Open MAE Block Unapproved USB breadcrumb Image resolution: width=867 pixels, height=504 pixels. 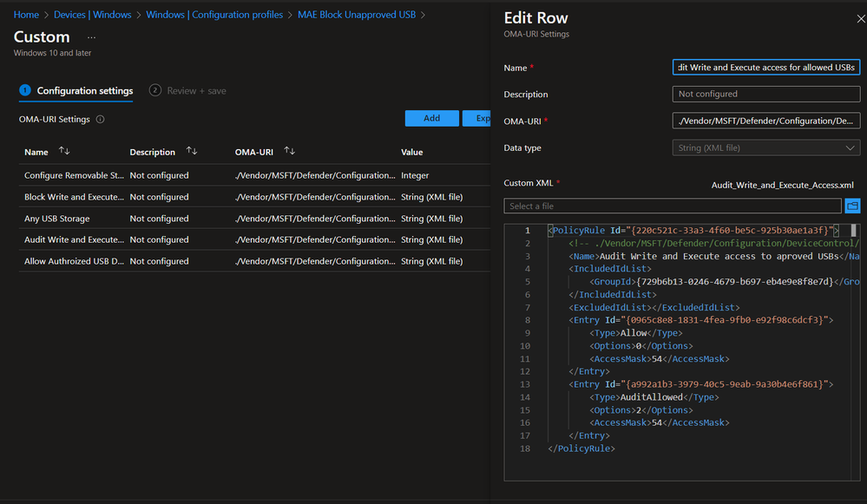pyautogui.click(x=357, y=15)
